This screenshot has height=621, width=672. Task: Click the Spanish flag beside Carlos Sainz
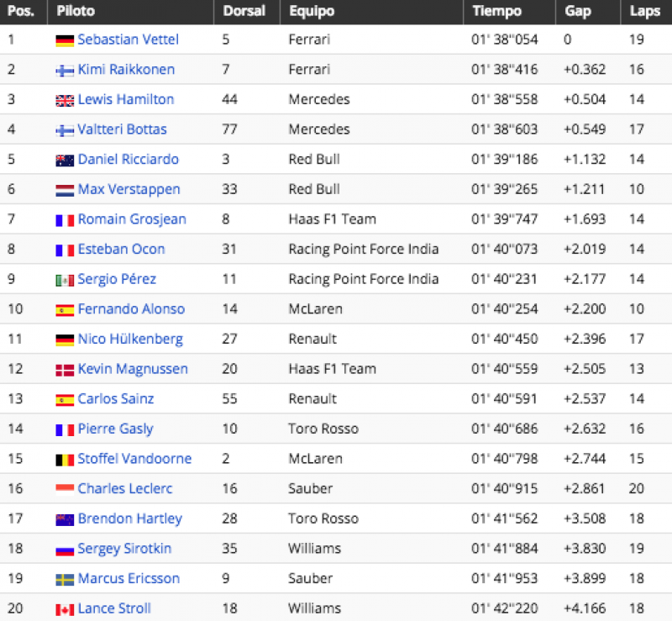65,400
